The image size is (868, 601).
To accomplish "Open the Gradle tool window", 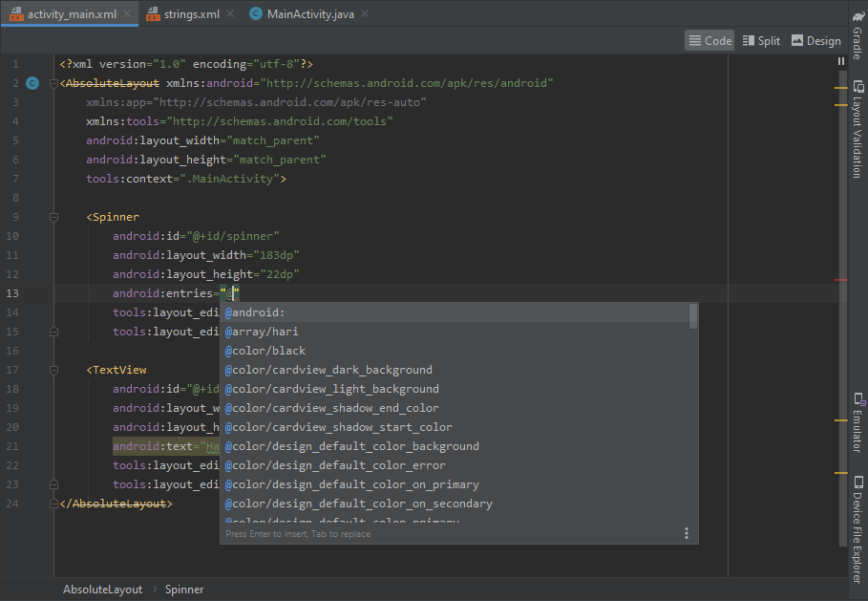I will pos(857,35).
